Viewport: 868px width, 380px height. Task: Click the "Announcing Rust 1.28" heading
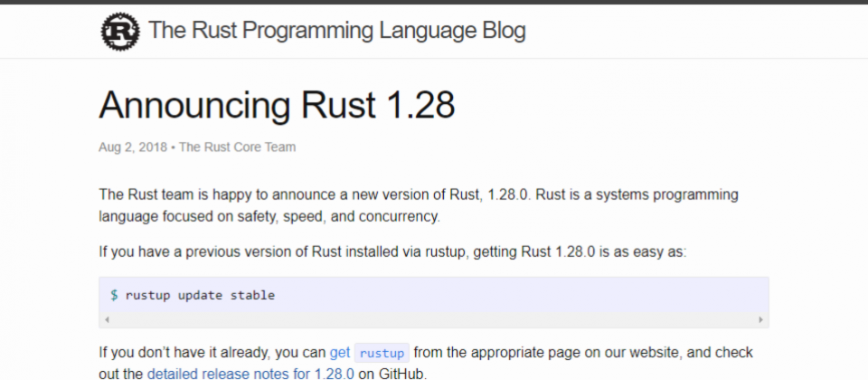pos(277,105)
